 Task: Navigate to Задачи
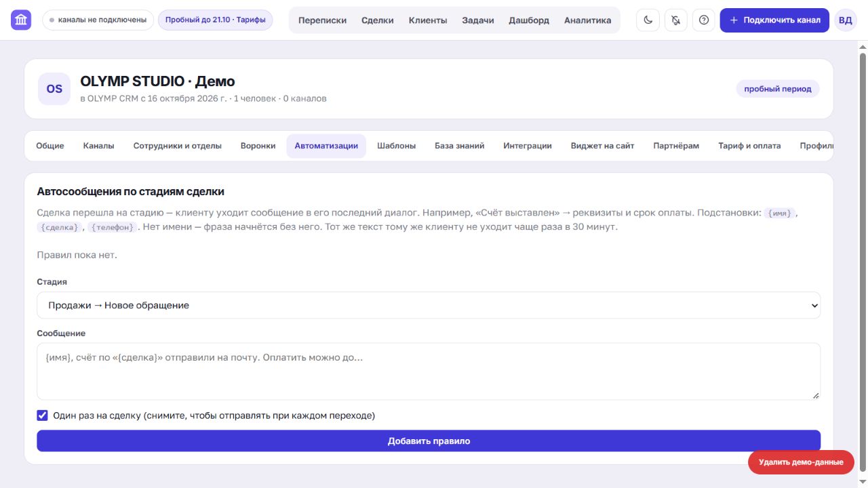coord(478,20)
